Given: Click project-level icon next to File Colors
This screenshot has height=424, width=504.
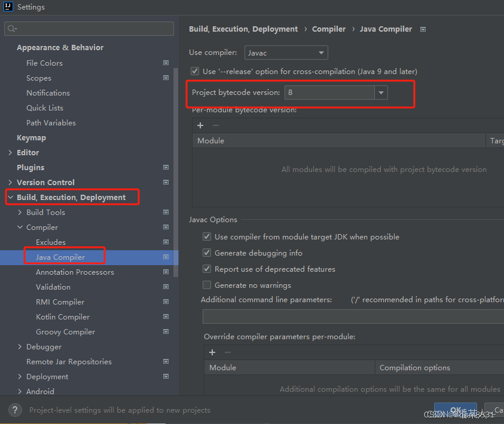Looking at the screenshot, I should tap(166, 63).
